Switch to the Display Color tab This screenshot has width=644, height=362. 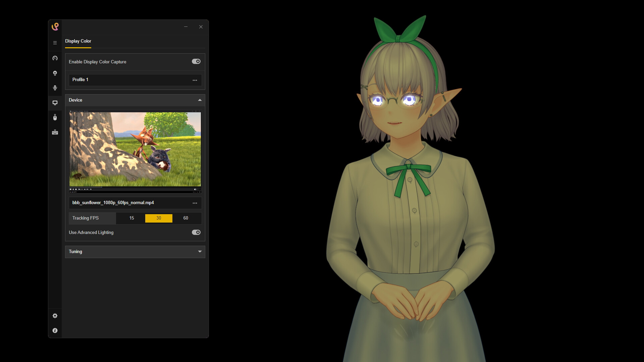coord(78,41)
